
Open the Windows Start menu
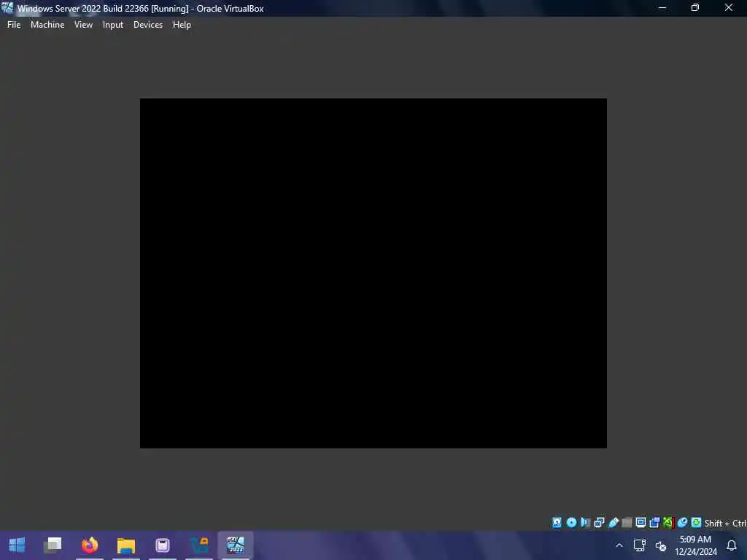click(18, 545)
